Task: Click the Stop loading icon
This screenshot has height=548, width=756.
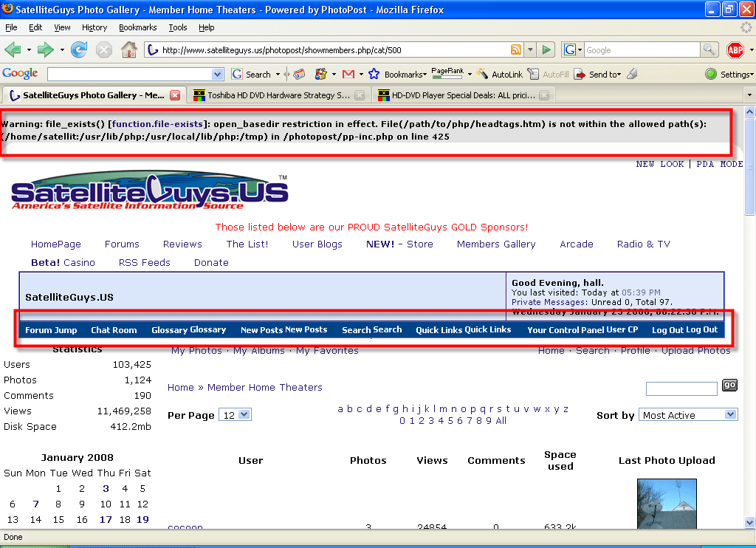Action: (x=104, y=49)
